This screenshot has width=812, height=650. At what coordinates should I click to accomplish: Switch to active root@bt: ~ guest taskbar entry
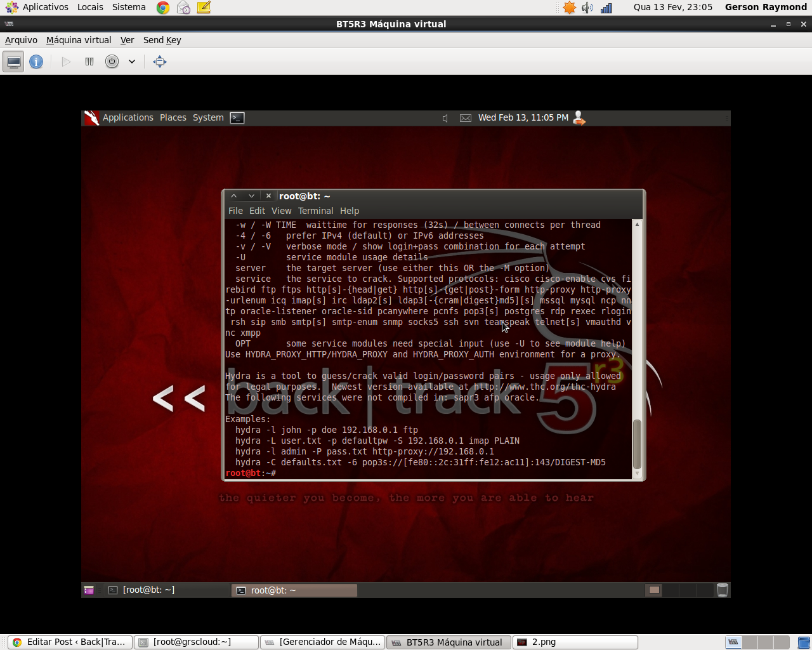294,590
